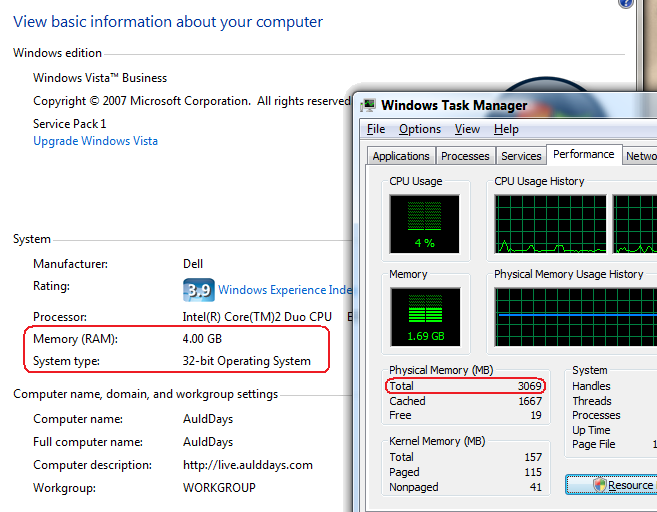Click the Handles label in System group
This screenshot has width=657, height=512.
point(591,386)
